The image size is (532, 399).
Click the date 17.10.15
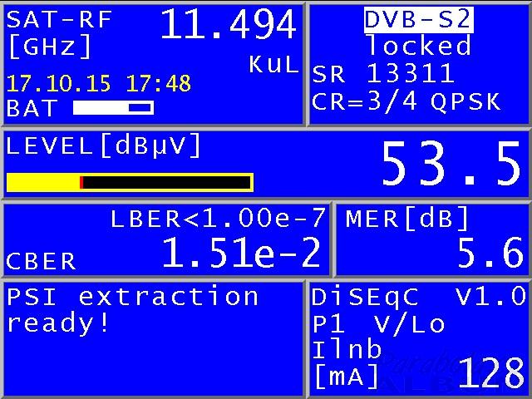click(x=59, y=83)
